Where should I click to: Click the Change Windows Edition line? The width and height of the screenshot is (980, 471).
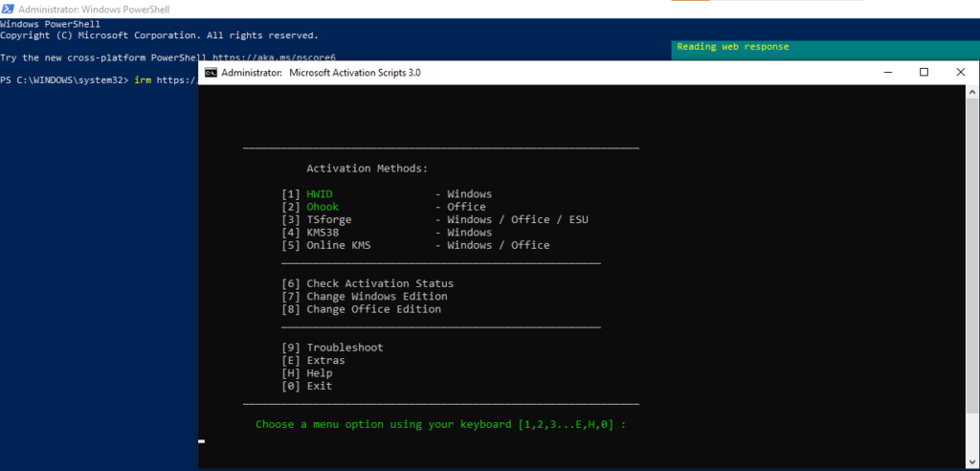tap(365, 297)
